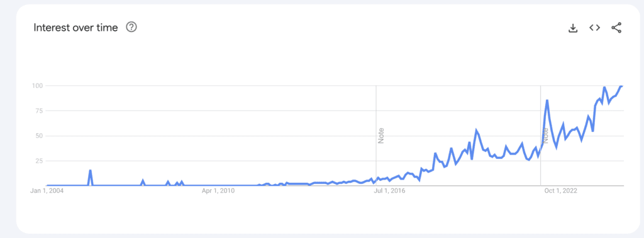Click the Jan 1, 2004 axis label
The image size is (644, 238).
pyautogui.click(x=47, y=191)
